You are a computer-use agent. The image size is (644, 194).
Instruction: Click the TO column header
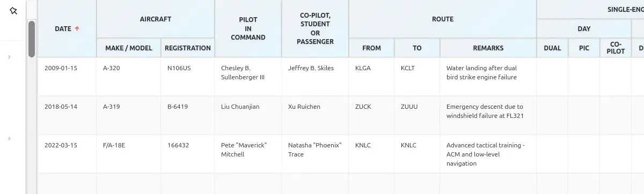tap(417, 48)
